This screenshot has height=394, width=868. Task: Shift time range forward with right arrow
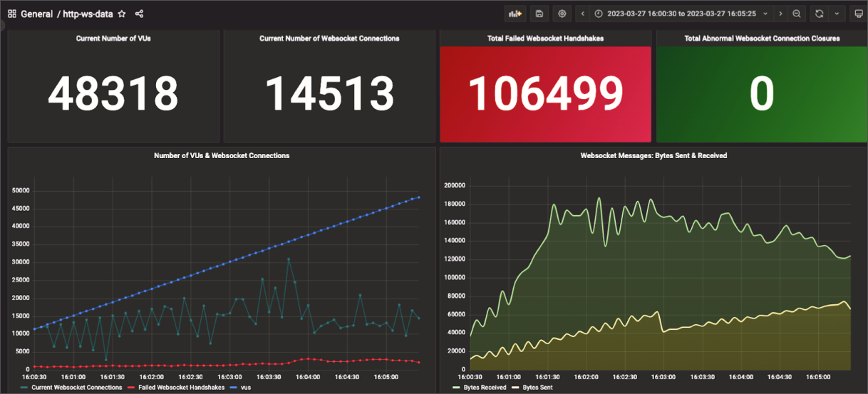780,14
